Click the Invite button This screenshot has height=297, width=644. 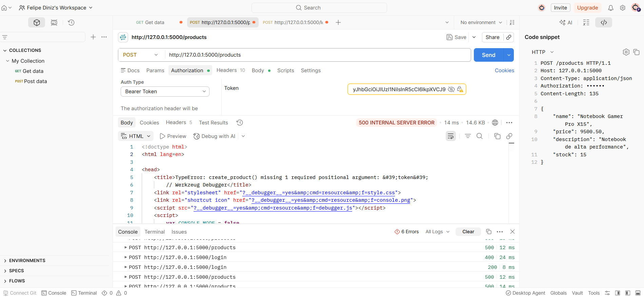coord(560,8)
